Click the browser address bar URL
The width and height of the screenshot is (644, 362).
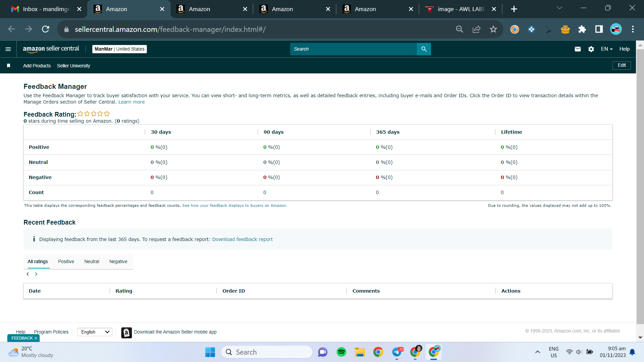point(170,29)
